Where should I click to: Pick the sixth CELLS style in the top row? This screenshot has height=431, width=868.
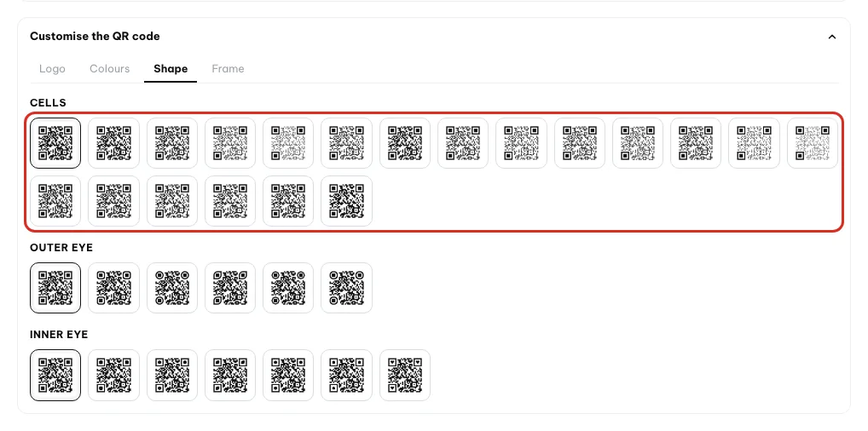coord(346,143)
